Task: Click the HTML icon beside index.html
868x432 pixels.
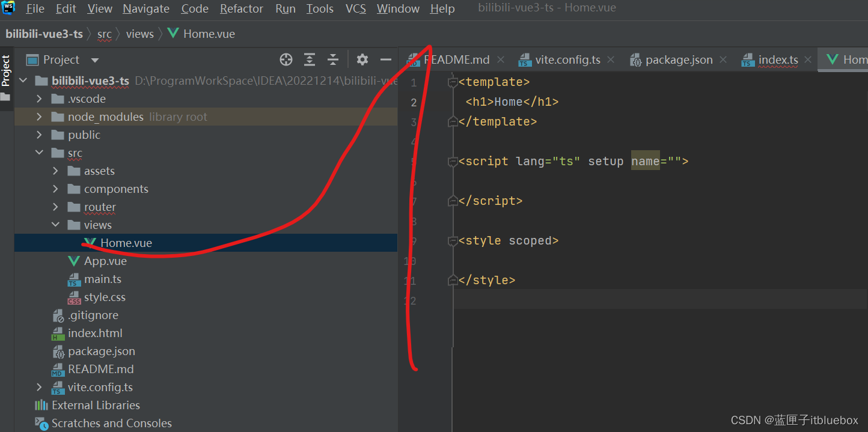Action: coord(58,333)
